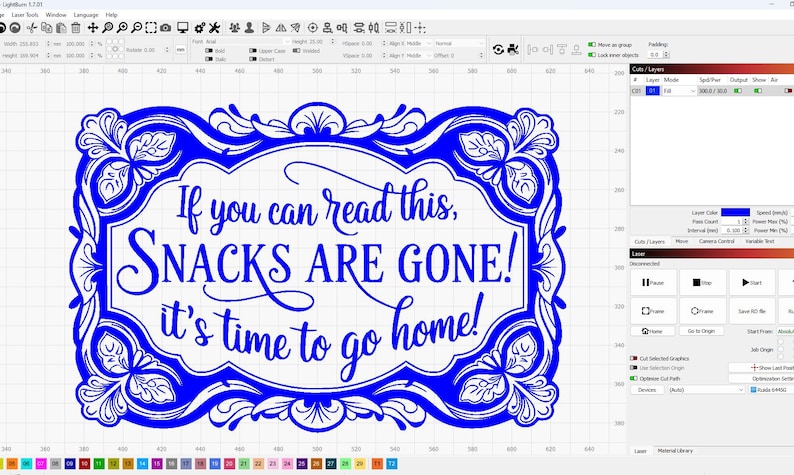Click the Ungroup single person icon
The image size is (794, 475).
tap(249, 28)
